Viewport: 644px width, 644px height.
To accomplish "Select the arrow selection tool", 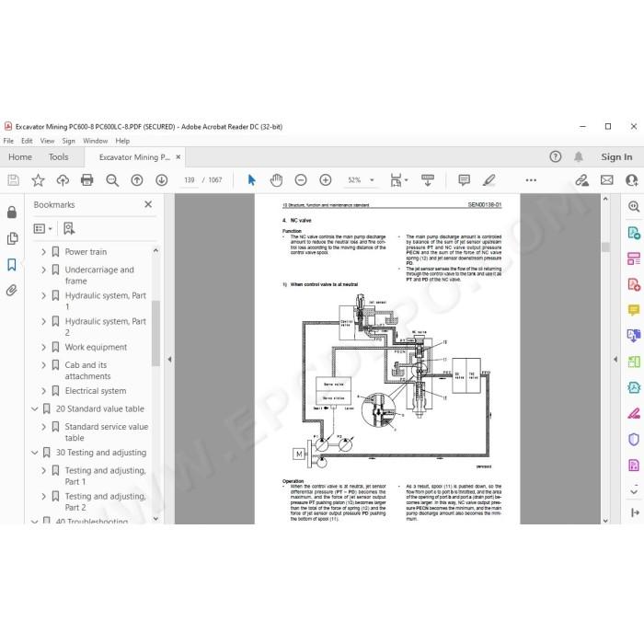I will pyautogui.click(x=251, y=180).
